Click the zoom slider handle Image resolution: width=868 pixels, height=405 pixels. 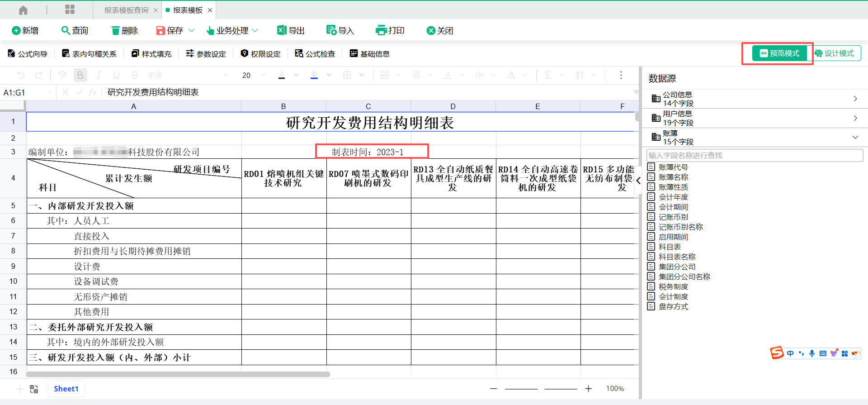coord(541,389)
